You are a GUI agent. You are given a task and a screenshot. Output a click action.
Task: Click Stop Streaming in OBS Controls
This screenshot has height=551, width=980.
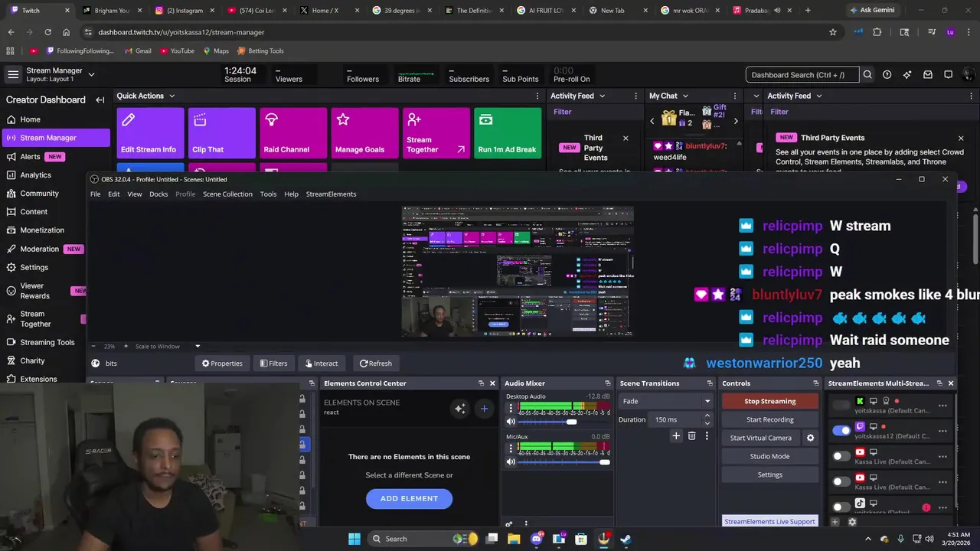click(x=769, y=401)
